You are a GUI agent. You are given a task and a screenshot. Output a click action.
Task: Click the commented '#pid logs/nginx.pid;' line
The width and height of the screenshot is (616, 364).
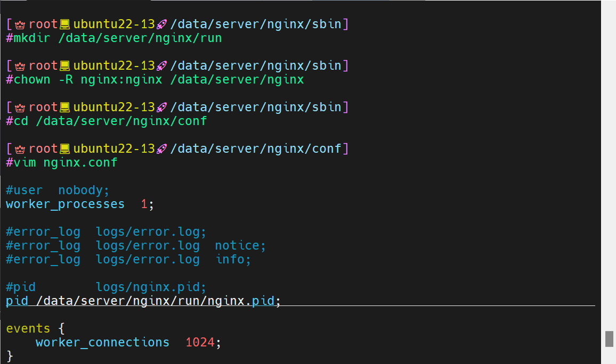point(106,287)
